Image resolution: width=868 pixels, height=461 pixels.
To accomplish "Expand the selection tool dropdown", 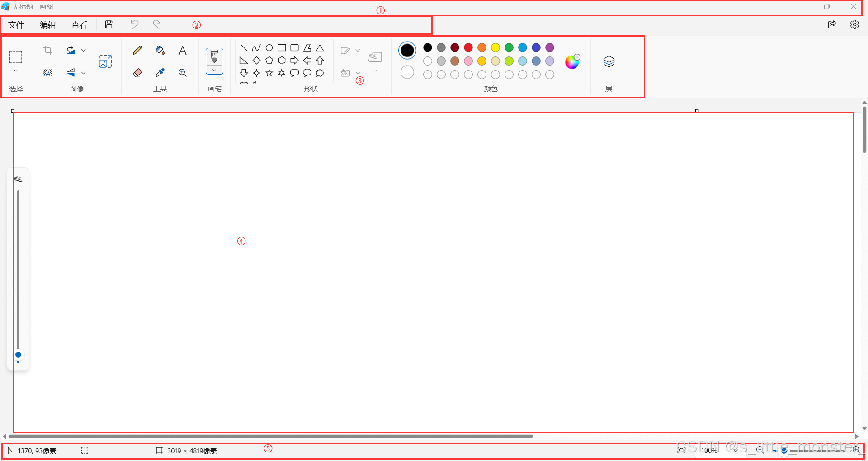I will pyautogui.click(x=16, y=71).
